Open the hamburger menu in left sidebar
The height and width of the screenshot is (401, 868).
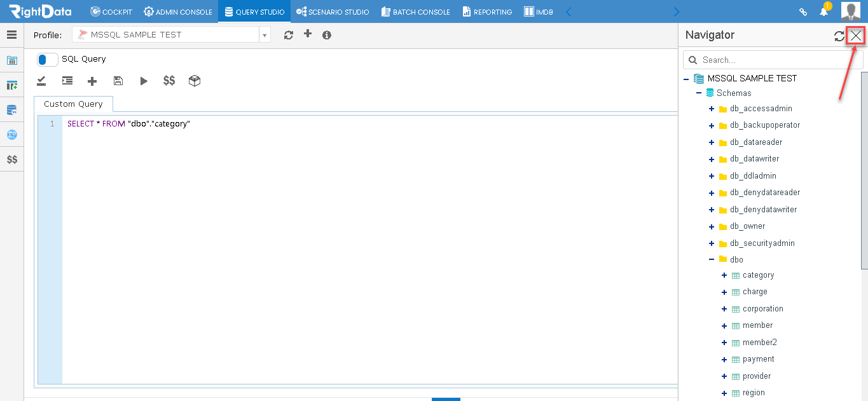pos(11,35)
